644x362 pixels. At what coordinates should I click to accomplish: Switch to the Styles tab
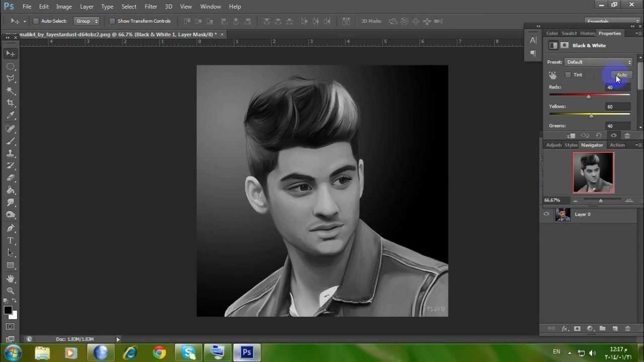[x=571, y=145]
